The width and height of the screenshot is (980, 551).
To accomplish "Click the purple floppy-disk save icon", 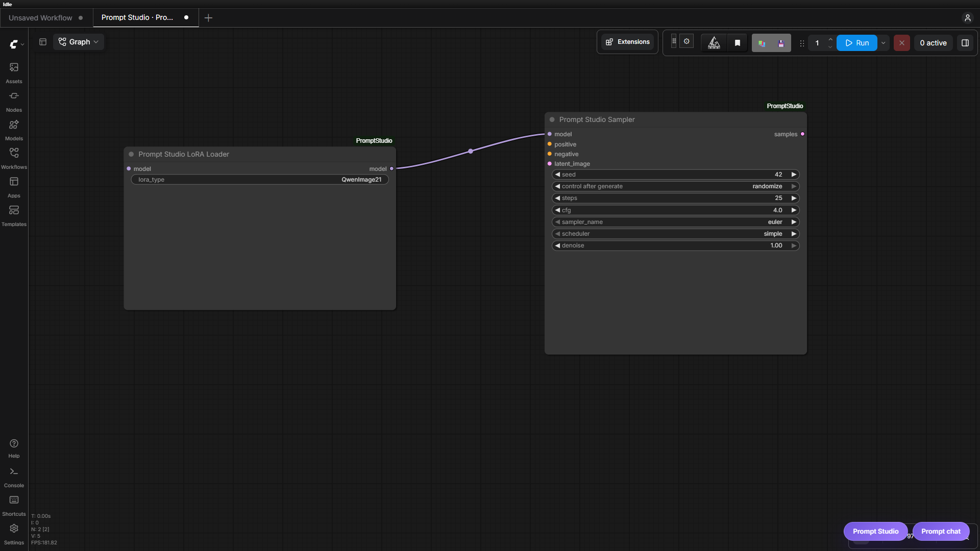I will pos(781,43).
